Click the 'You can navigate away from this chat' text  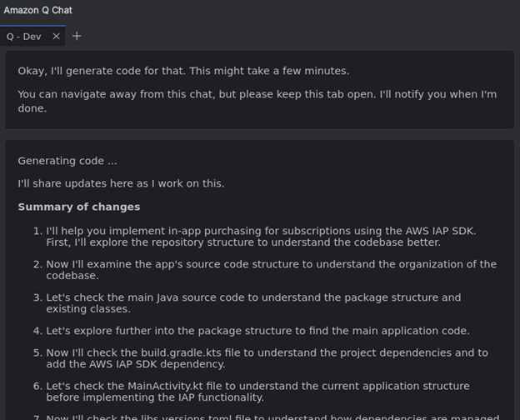point(257,101)
